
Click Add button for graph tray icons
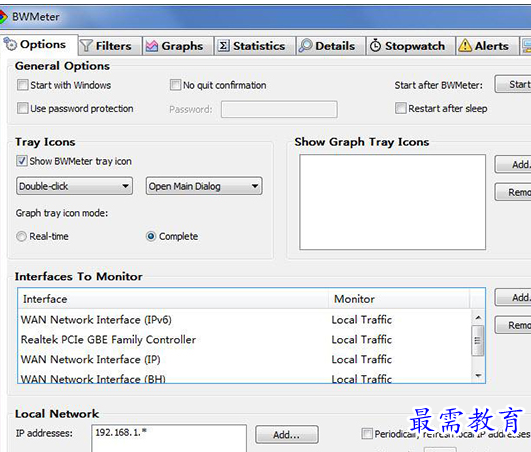pos(513,165)
